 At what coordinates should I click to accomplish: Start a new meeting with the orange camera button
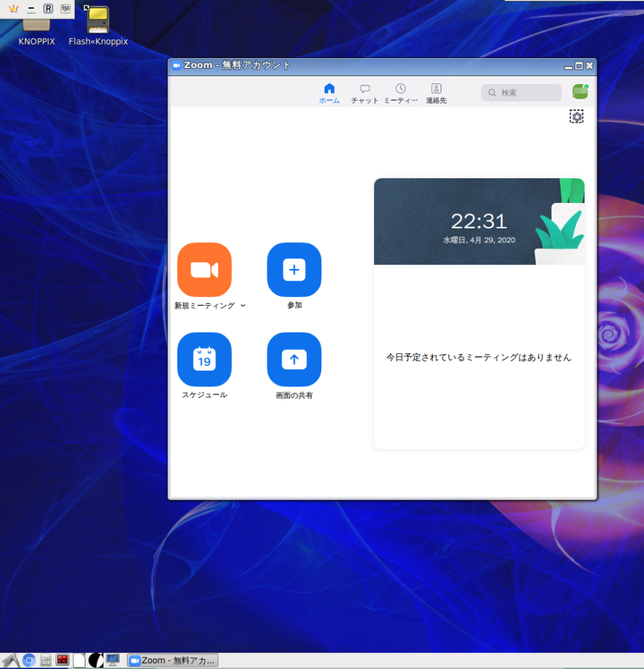point(204,270)
